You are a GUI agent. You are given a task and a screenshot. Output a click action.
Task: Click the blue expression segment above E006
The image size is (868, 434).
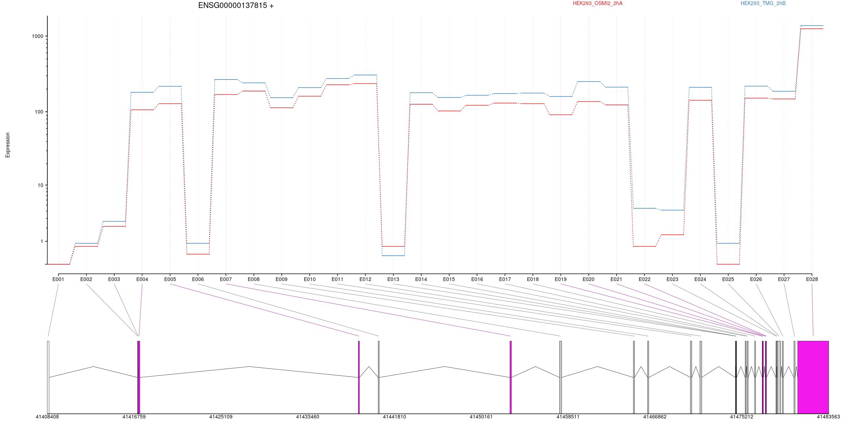pos(198,243)
